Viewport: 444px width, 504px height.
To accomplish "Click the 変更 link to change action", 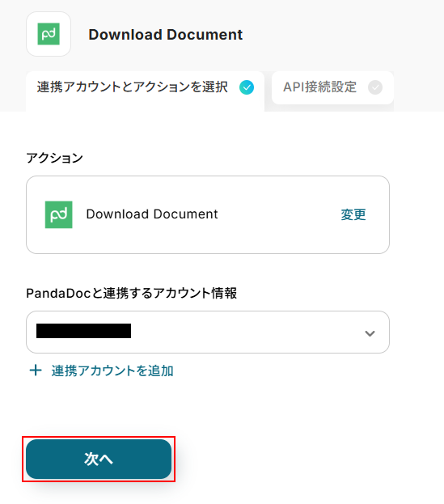I will click(353, 214).
